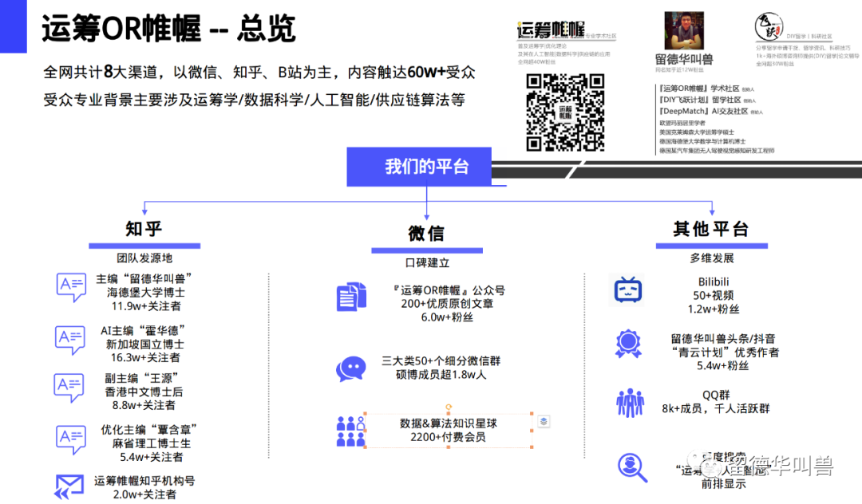The width and height of the screenshot is (862, 504).
Task: Click the text 11.9w+关注者
Action: click(x=146, y=305)
